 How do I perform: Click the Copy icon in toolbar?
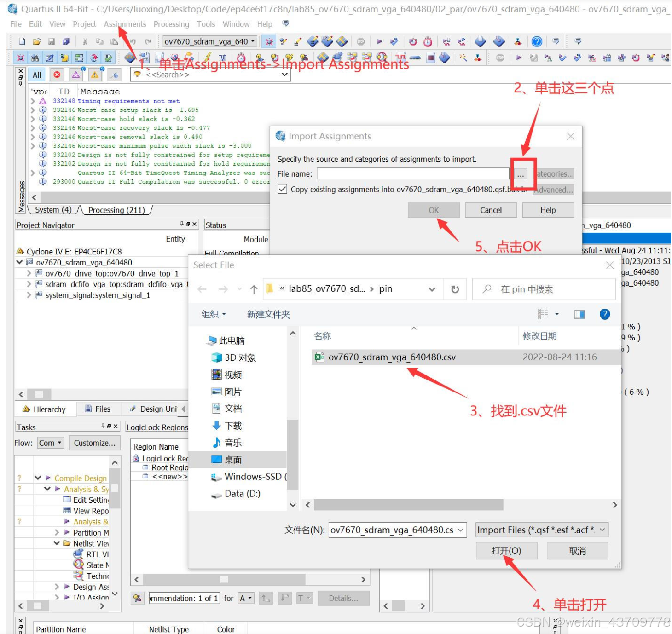point(99,41)
